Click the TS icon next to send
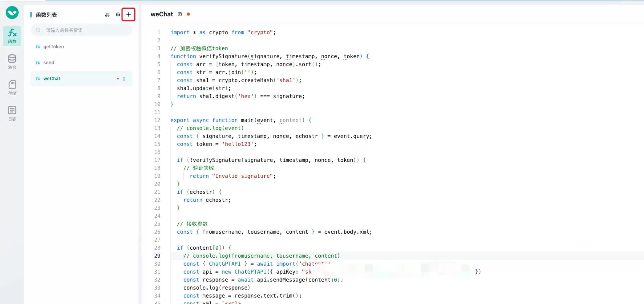The width and height of the screenshot is (644, 304). tap(38, 63)
